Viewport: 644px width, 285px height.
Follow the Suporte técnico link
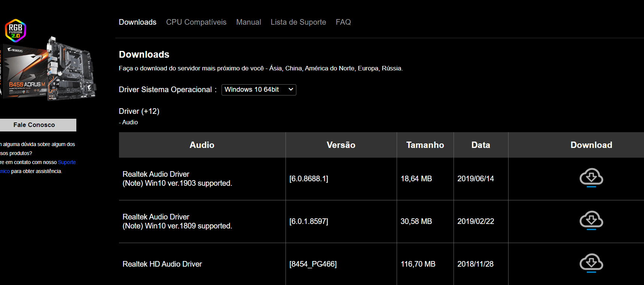(x=67, y=162)
